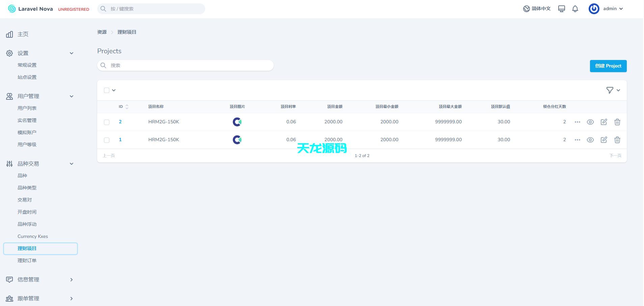
Task: Click the screen/responsive preview icon
Action: [x=561, y=9]
